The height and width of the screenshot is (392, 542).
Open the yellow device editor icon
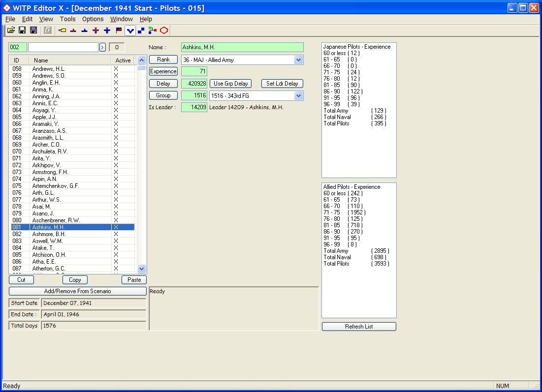click(62, 30)
